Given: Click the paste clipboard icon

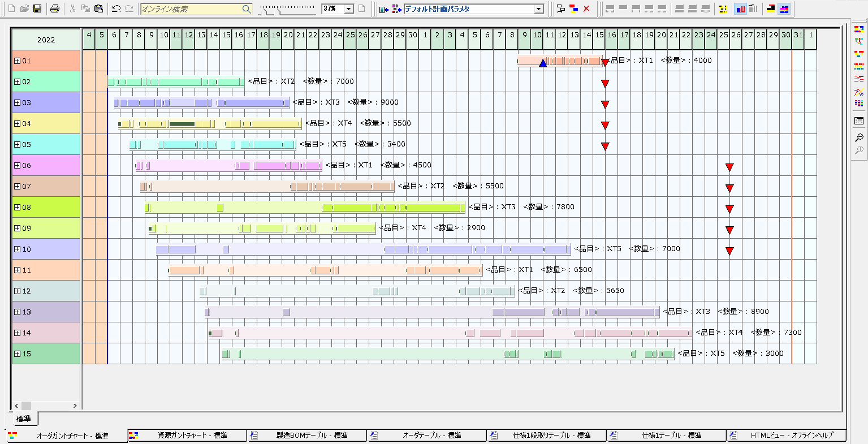Looking at the screenshot, I should click(98, 8).
